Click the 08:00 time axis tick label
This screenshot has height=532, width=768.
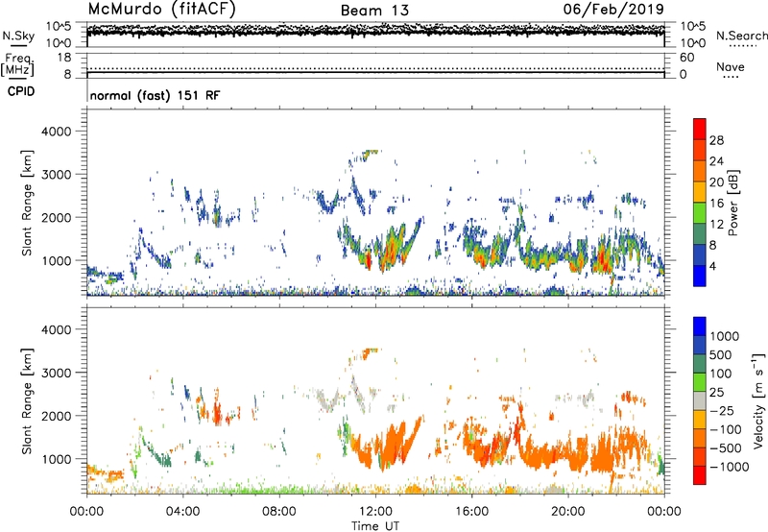coord(278,512)
